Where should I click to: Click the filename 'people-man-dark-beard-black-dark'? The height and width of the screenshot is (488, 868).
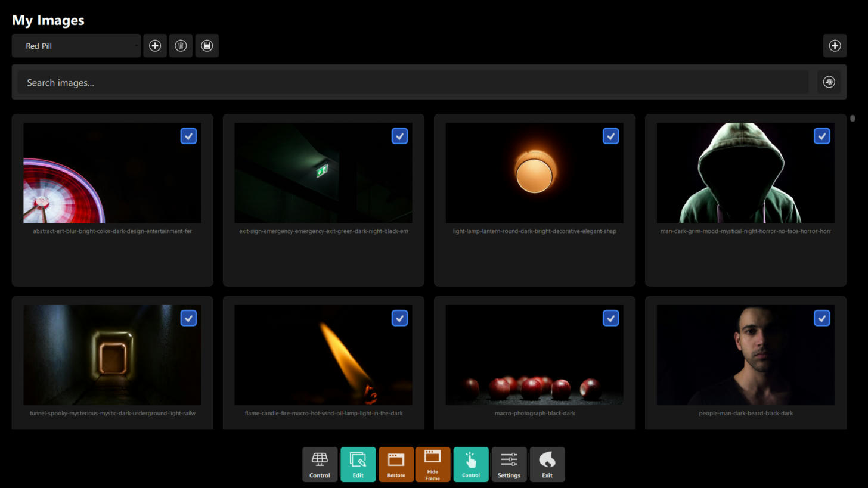coord(746,413)
